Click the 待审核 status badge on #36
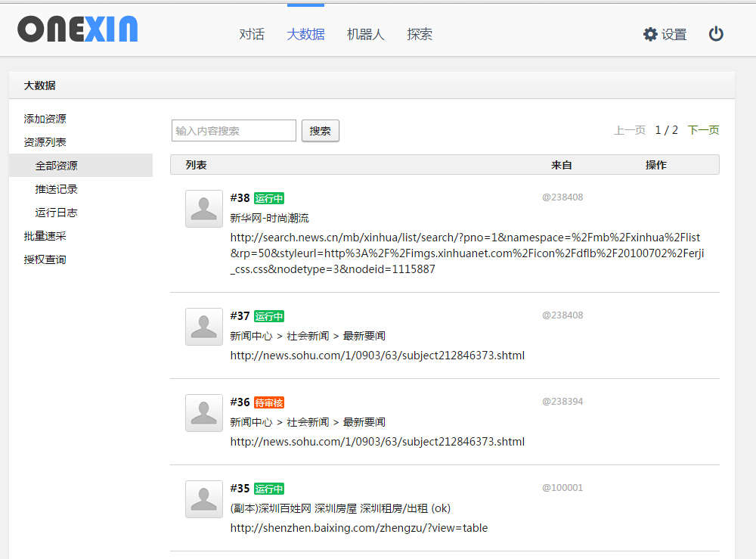 point(269,402)
